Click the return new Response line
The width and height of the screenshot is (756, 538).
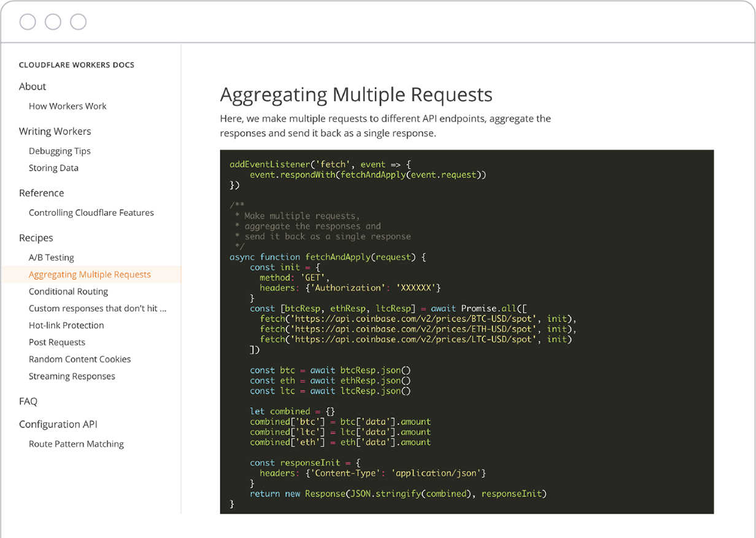coord(398,493)
